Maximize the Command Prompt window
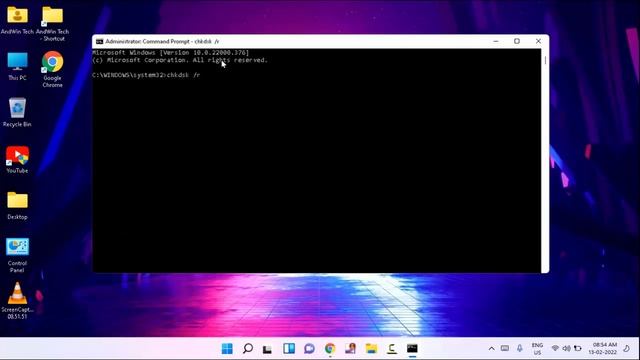Screen dimensions: 640x360 tap(517, 41)
